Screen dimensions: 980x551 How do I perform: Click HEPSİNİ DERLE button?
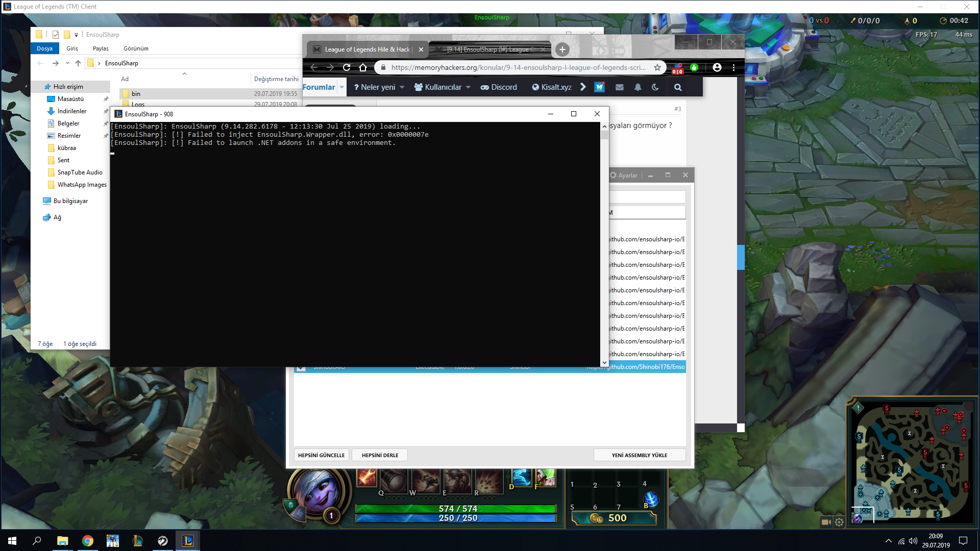(x=380, y=455)
